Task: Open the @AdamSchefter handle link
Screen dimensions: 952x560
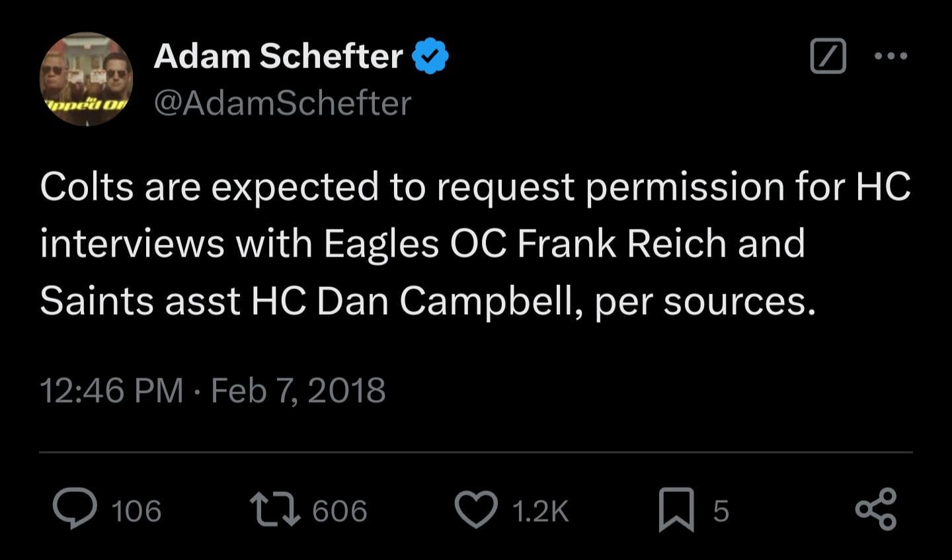Action: (282, 103)
